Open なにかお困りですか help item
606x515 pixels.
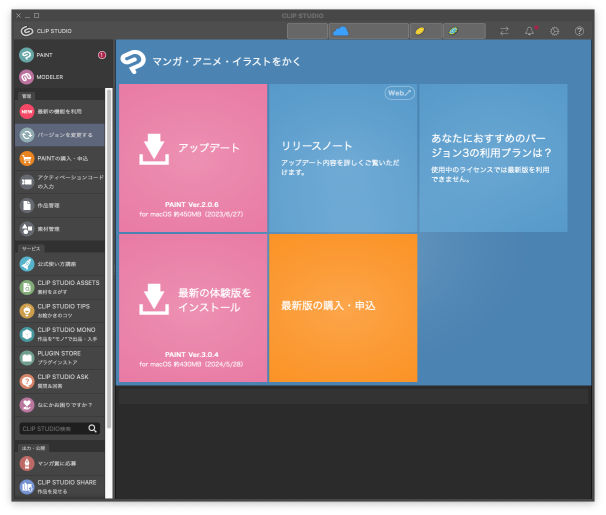(60, 405)
